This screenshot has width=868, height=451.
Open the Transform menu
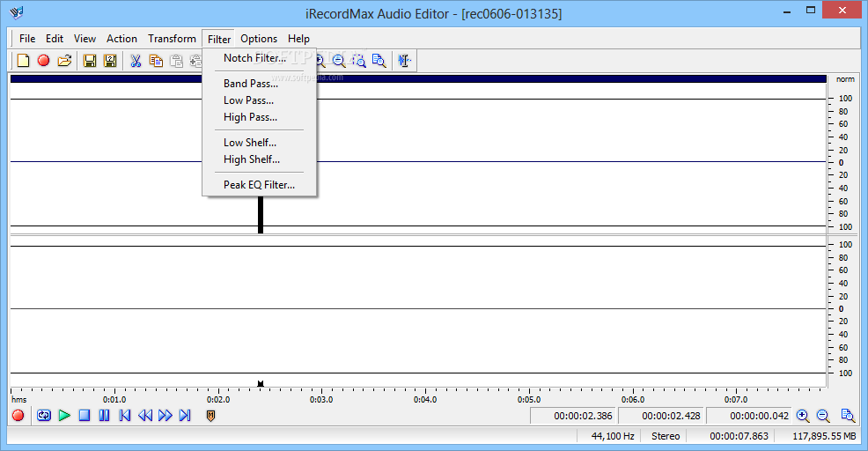click(172, 38)
